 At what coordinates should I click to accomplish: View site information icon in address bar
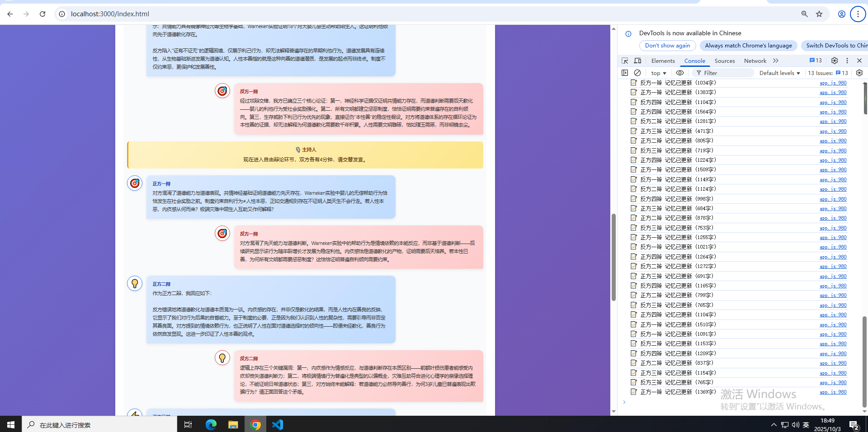click(x=62, y=14)
